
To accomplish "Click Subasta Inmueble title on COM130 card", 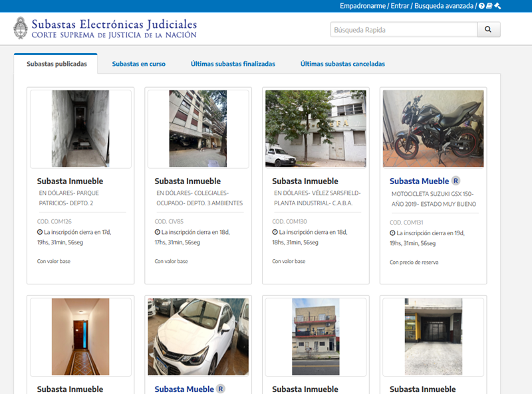I will pos(305,181).
